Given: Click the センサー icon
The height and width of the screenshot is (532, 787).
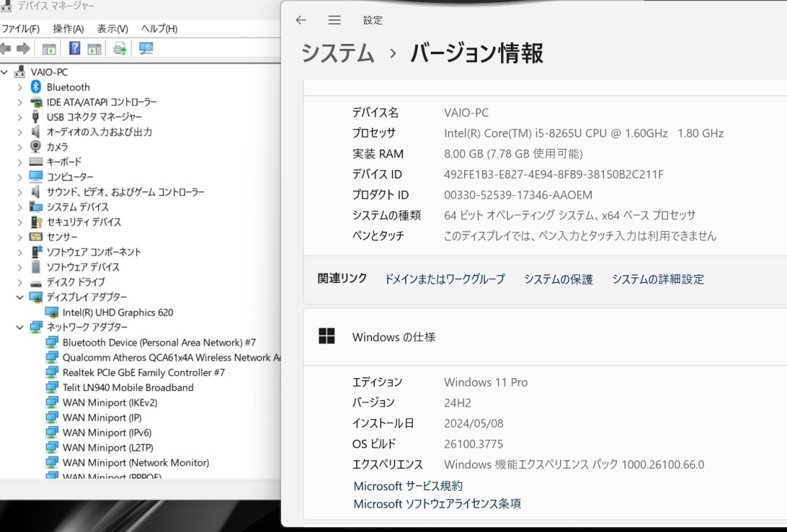Looking at the screenshot, I should [35, 236].
